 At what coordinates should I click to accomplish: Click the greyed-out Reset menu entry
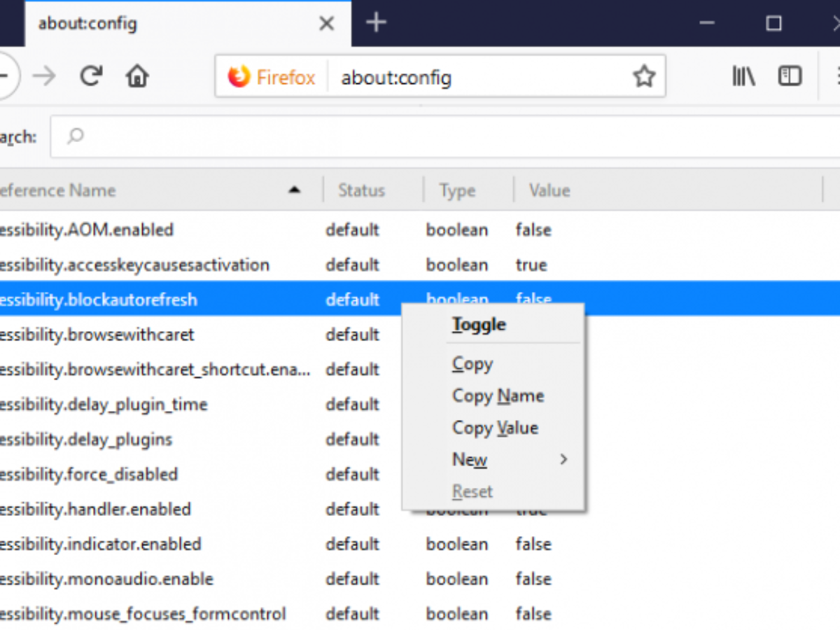coord(493,492)
